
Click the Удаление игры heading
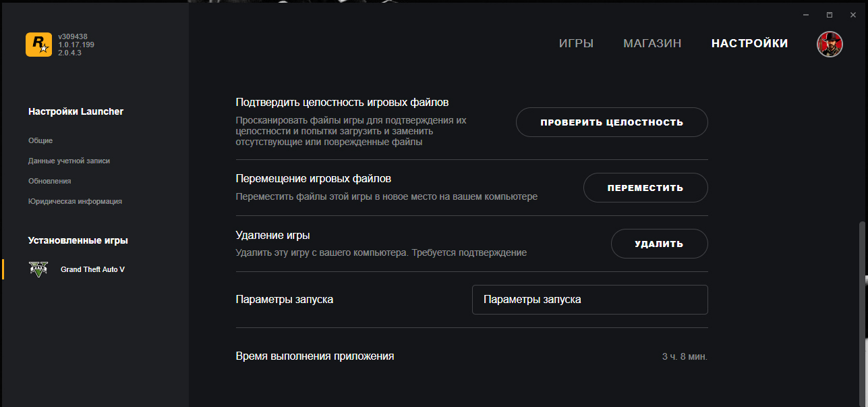pyautogui.click(x=272, y=236)
